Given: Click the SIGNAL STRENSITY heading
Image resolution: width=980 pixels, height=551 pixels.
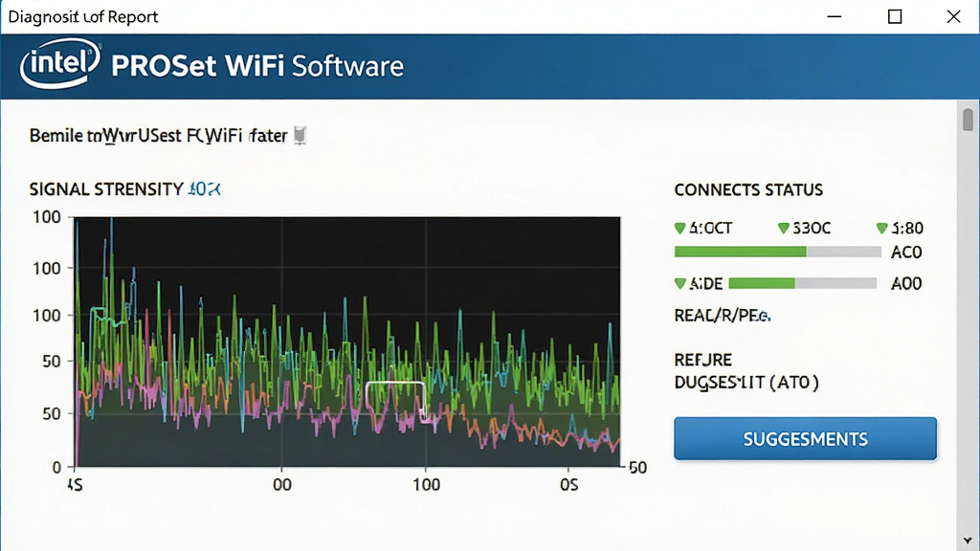Looking at the screenshot, I should 106,189.
